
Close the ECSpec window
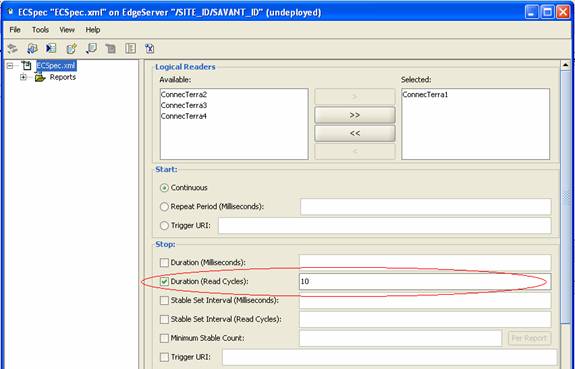point(563,12)
